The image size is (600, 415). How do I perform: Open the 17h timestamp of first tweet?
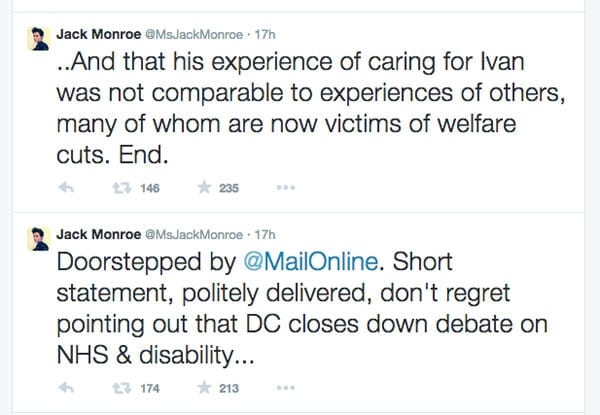tap(265, 34)
